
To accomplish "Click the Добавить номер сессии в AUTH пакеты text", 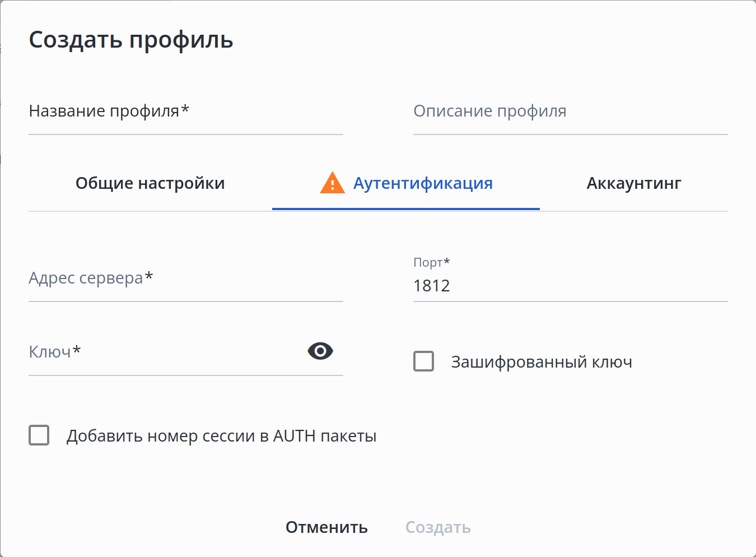I will [221, 436].
